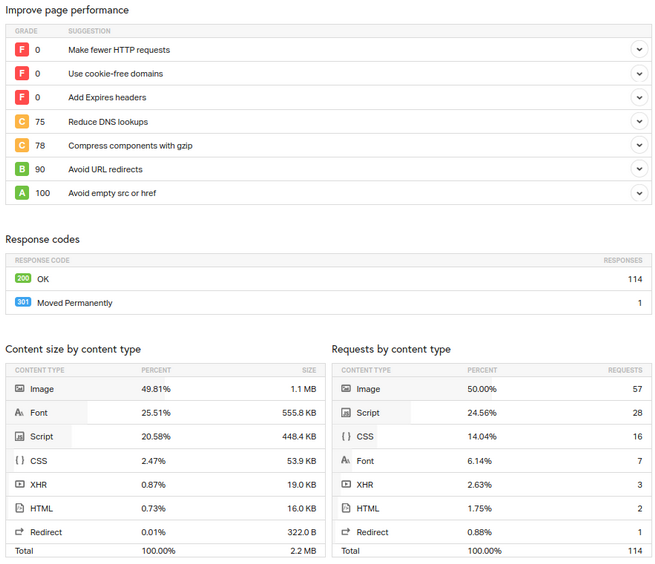Click the 301 Moved Permanently badge

point(23,302)
